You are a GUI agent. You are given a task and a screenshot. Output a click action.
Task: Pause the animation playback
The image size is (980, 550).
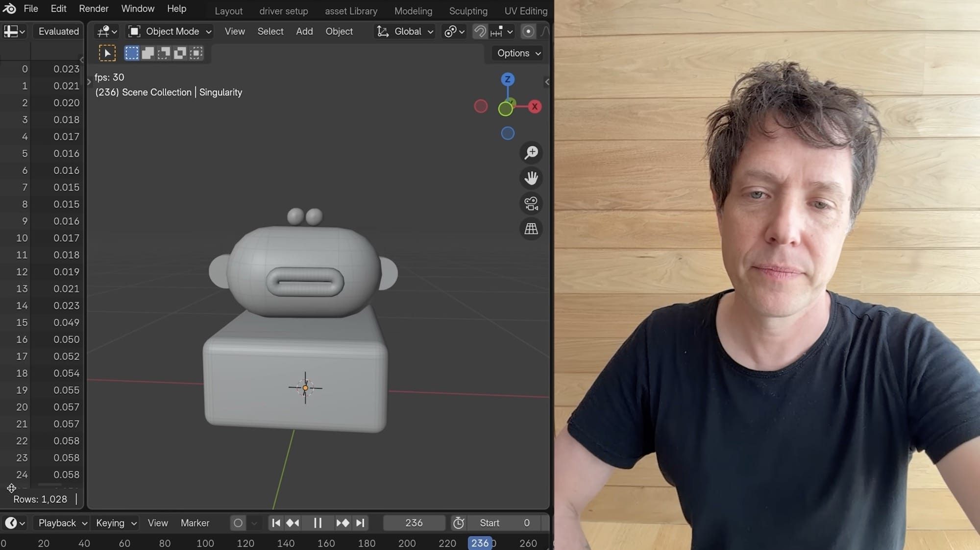318,523
